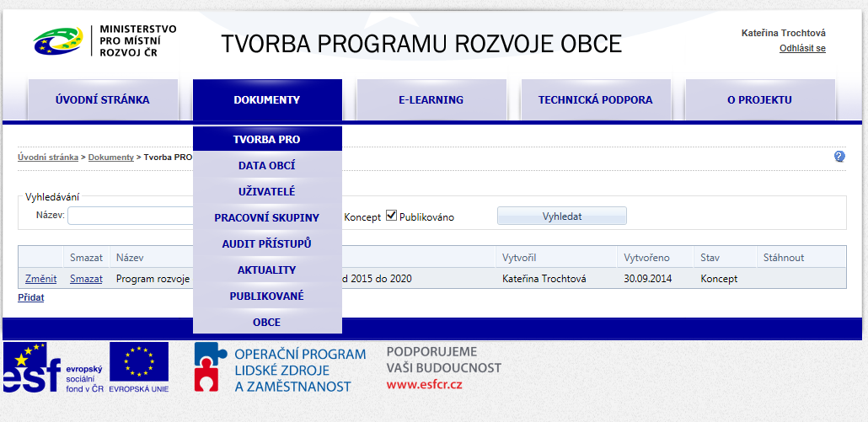
Task: Click the Operační program Lidské zdroje logo
Action: pyautogui.click(x=280, y=367)
